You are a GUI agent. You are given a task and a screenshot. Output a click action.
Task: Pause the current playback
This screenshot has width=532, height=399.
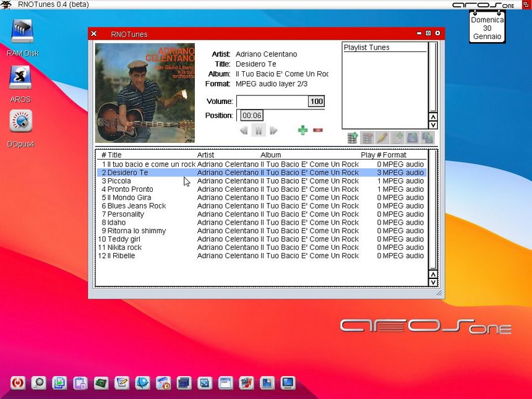(x=259, y=131)
